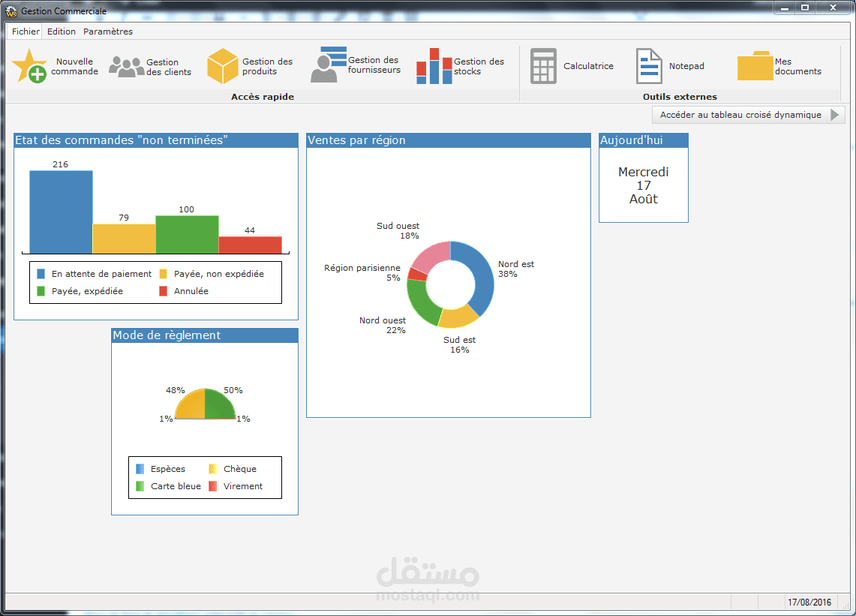This screenshot has height=616, width=856.
Task: Click the Mes documents label
Action: (x=797, y=67)
